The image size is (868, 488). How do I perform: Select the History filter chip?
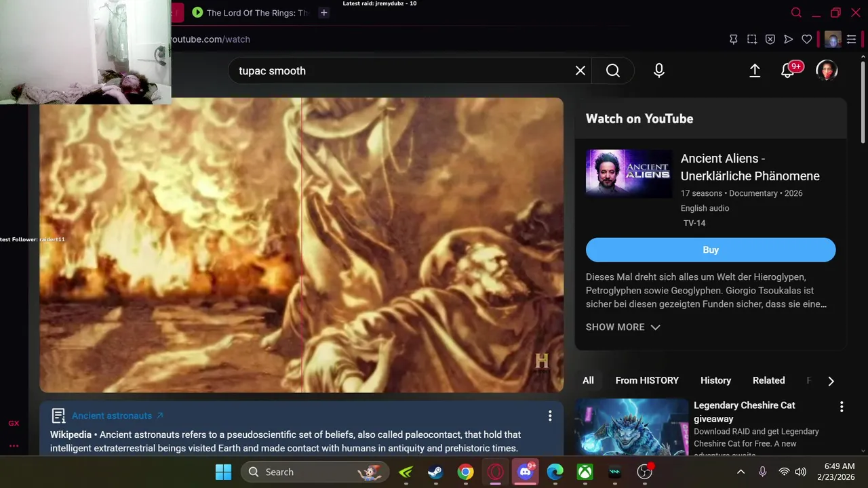[715, 380]
